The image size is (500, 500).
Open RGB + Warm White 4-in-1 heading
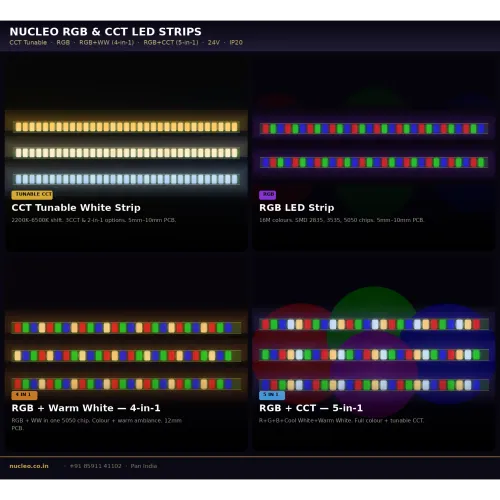[x=86, y=408]
